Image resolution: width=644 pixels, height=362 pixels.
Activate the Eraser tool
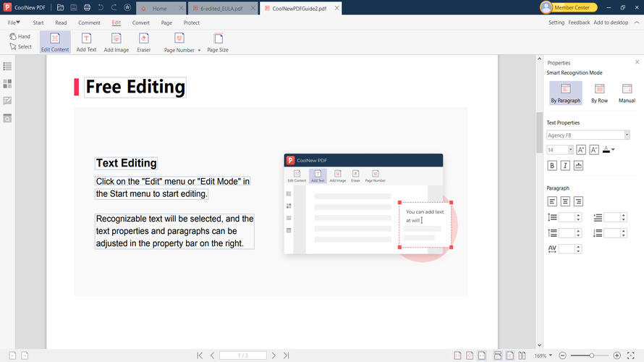pyautogui.click(x=144, y=43)
